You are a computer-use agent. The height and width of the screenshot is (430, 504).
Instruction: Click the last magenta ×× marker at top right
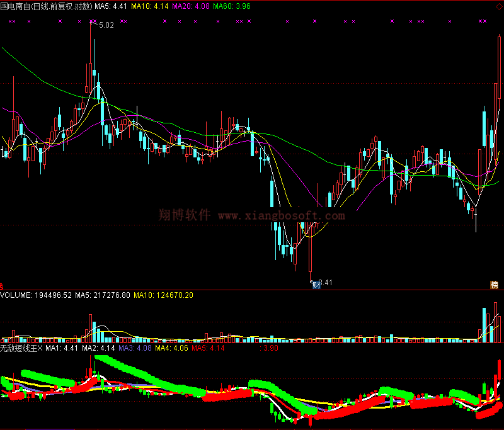coord(483,21)
